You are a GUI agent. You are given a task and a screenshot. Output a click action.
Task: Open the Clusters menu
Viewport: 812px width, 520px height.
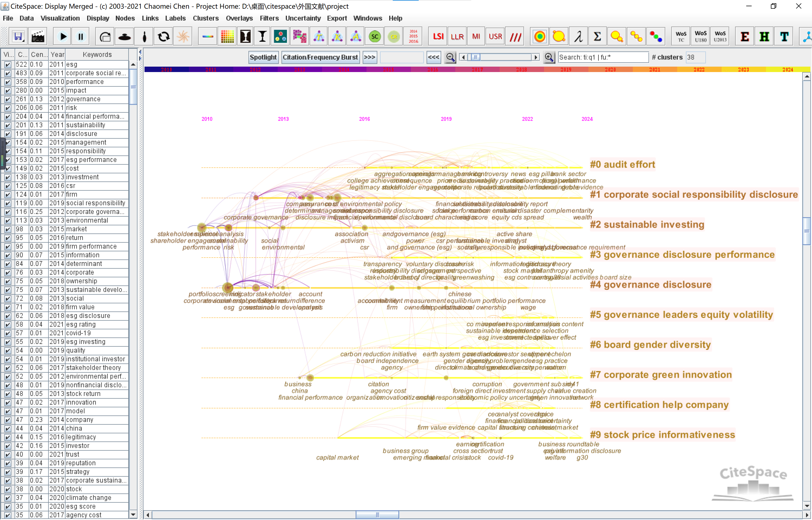pos(206,18)
